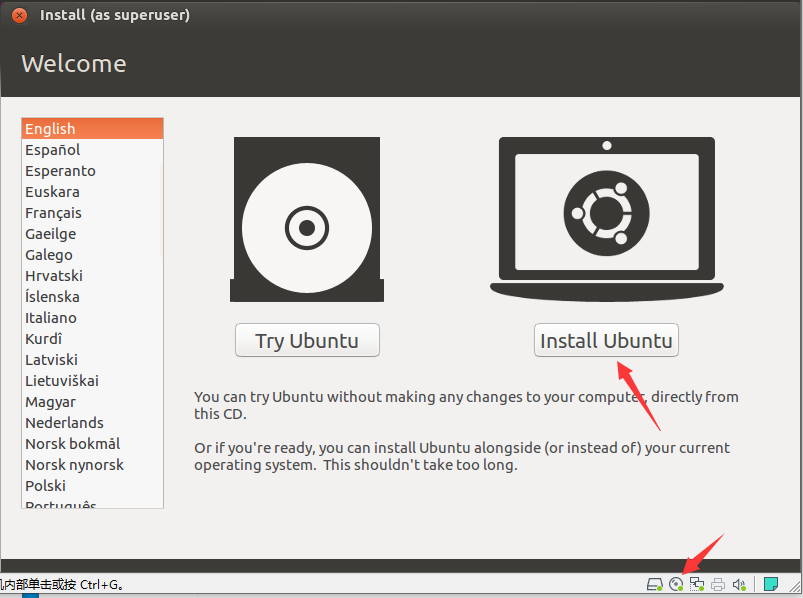Click the Try Ubuntu button

click(x=307, y=340)
